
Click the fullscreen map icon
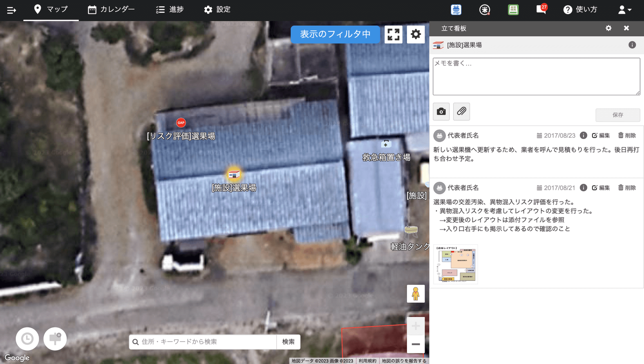(x=393, y=34)
